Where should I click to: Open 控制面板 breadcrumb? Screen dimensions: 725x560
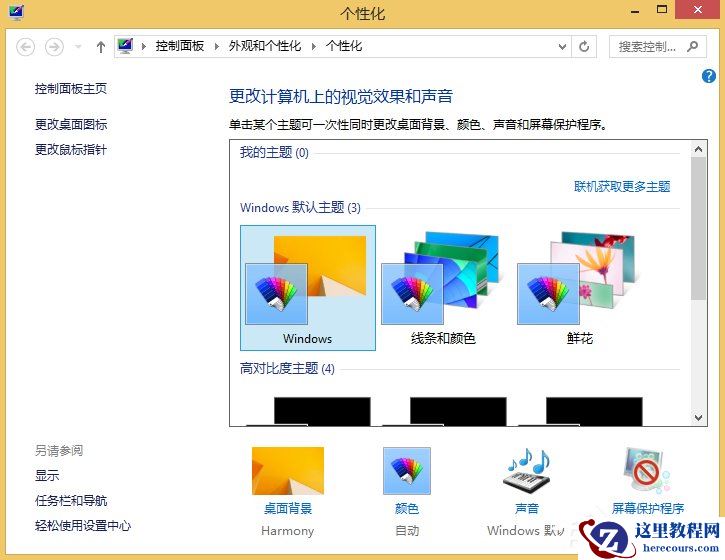click(x=180, y=46)
